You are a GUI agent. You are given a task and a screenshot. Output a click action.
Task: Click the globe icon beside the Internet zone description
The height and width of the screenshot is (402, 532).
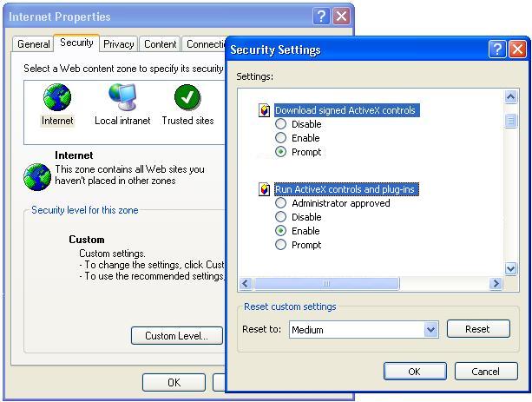pos(37,177)
